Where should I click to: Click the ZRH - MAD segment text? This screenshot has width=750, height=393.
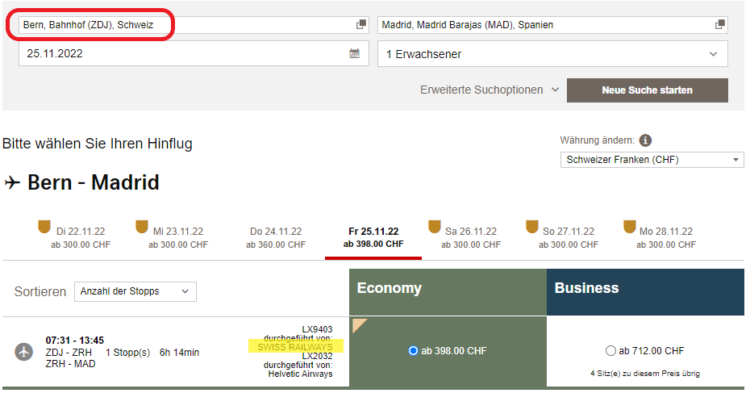click(x=70, y=364)
